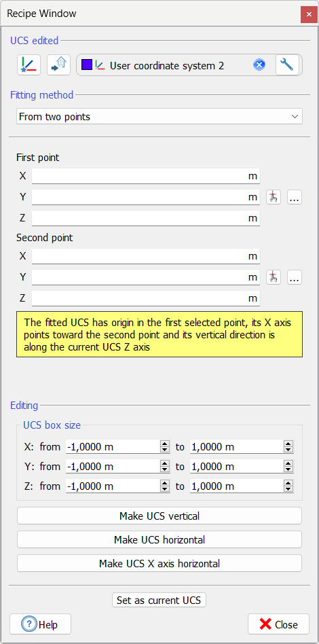This screenshot has height=644, width=319.
Task: Open more options for first point
Action: tap(295, 198)
